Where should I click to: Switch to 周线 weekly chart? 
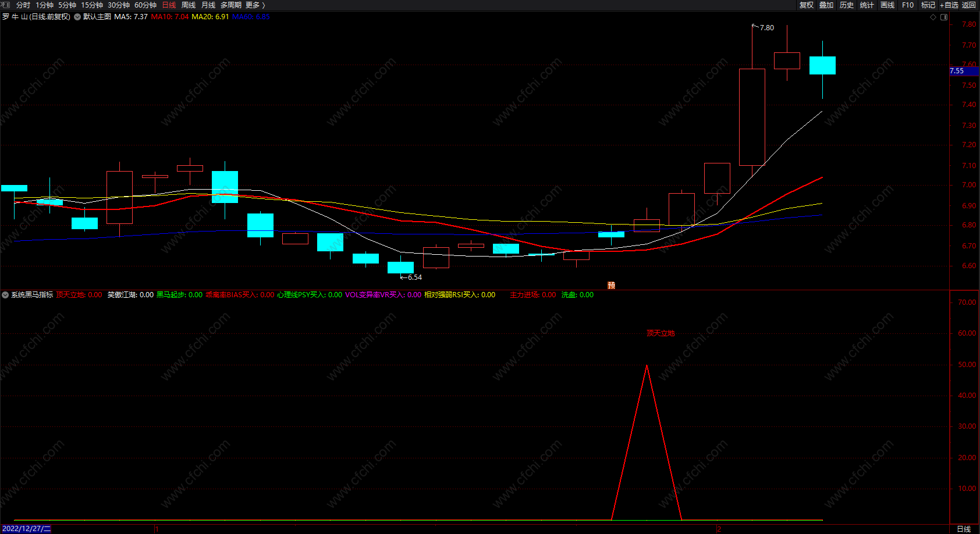[189, 5]
